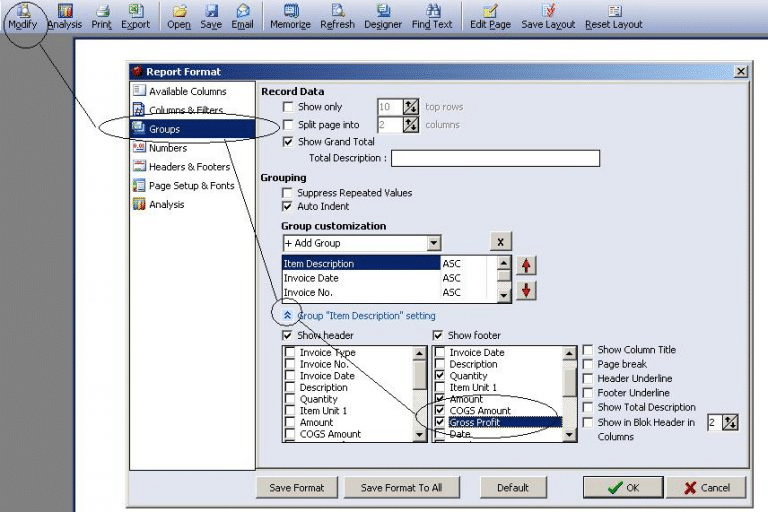768x512 pixels.
Task: Collapse the Group Item Description setting
Action: point(287,315)
